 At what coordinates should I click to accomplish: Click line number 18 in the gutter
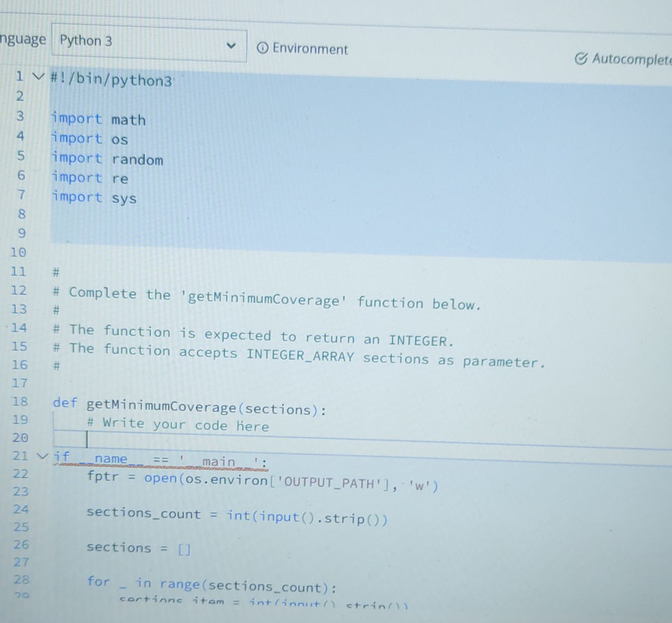tap(19, 402)
